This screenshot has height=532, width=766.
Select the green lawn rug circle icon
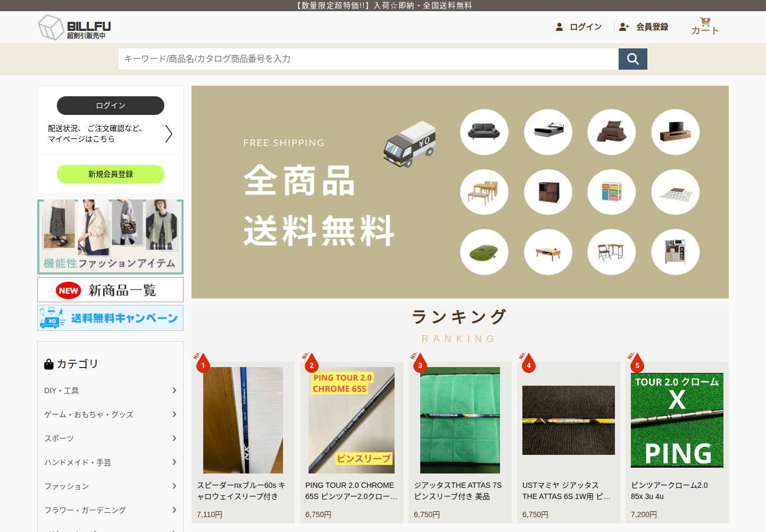coord(484,252)
